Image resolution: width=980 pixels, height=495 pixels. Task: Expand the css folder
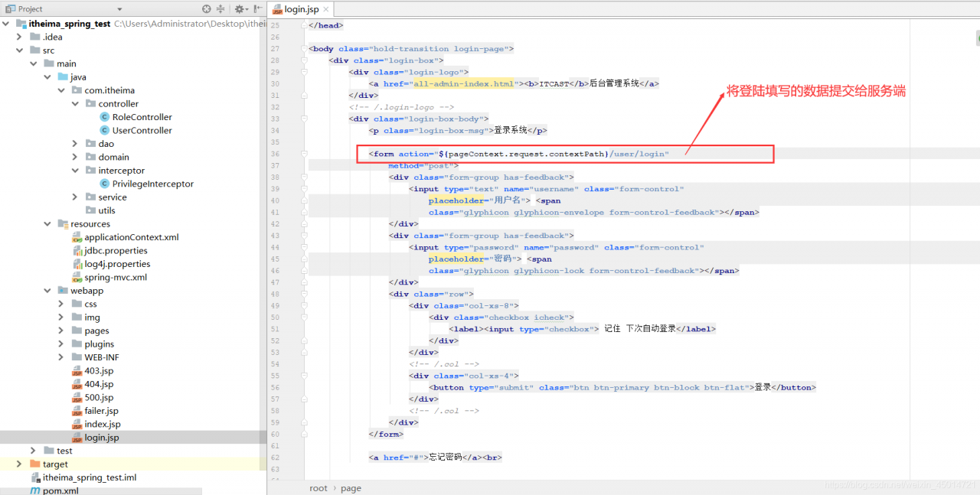(x=60, y=304)
